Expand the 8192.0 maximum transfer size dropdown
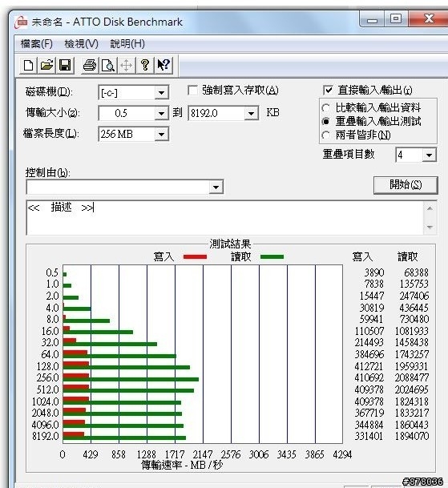 coord(251,113)
